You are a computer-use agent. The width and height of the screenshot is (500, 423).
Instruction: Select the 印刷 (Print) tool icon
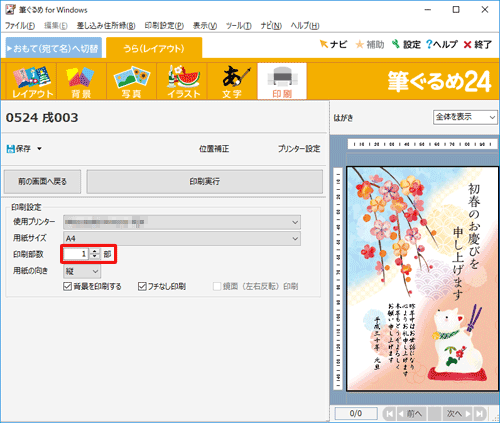(x=282, y=81)
